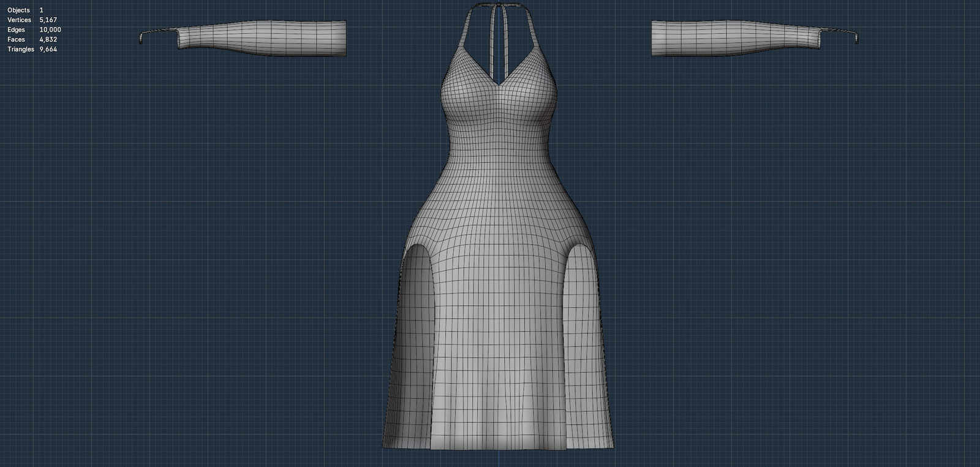Click the blue vertical axis line below dress
Viewport: 980px width, 467px height.
pos(499,458)
